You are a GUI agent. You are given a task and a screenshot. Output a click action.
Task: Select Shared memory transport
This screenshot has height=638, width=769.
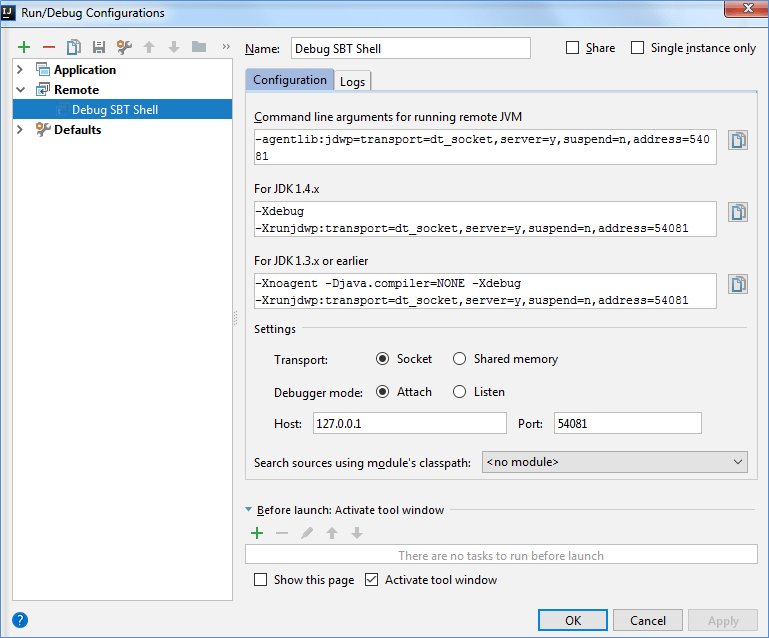(x=460, y=359)
